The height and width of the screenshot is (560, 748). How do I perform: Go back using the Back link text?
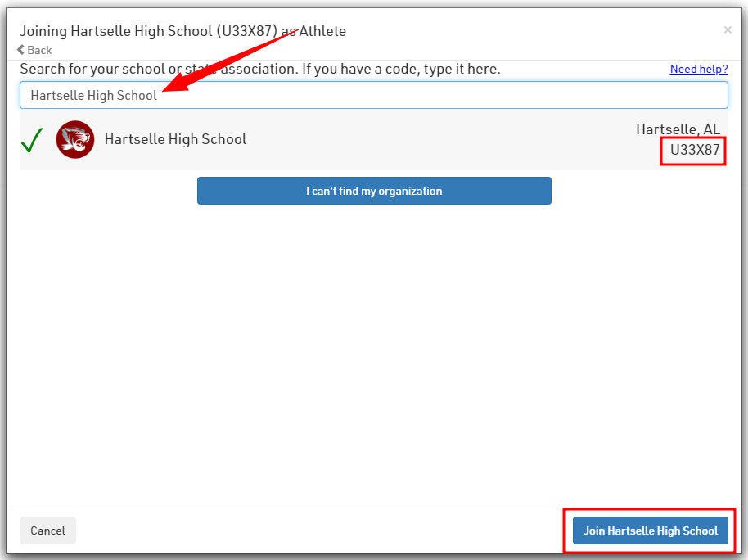pyautogui.click(x=39, y=50)
